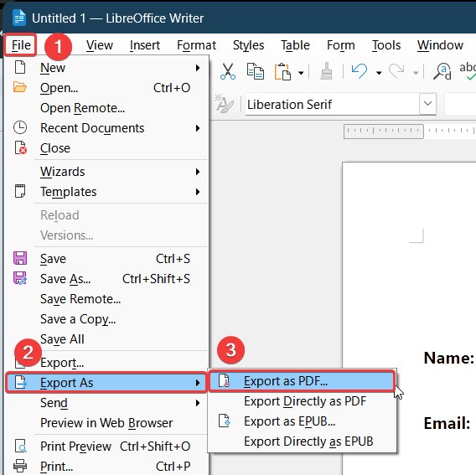Expand the Recent Documents submenu
Image resolution: width=476 pixels, height=475 pixels.
coord(106,128)
